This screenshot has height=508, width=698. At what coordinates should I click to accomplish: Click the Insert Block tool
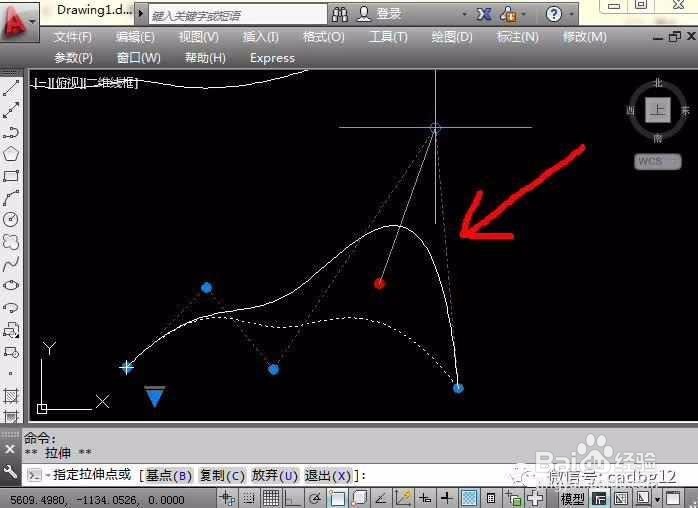click(11, 330)
